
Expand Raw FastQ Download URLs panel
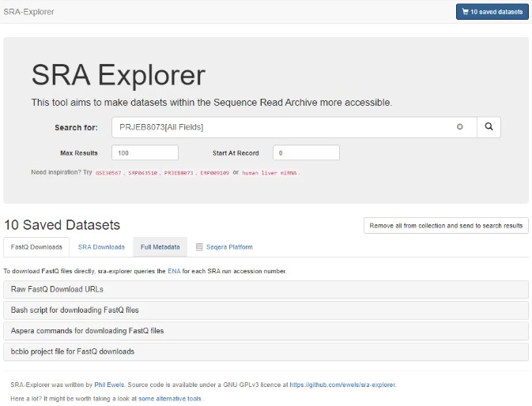(x=266, y=290)
